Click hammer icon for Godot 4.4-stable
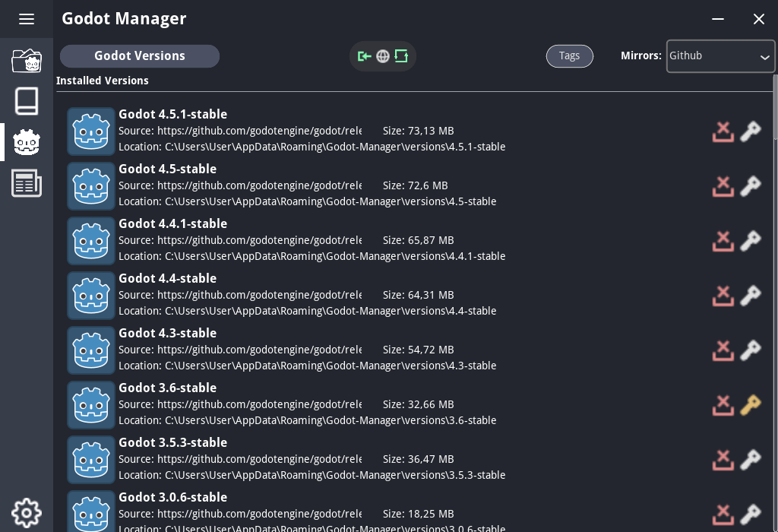The image size is (778, 532). (751, 296)
